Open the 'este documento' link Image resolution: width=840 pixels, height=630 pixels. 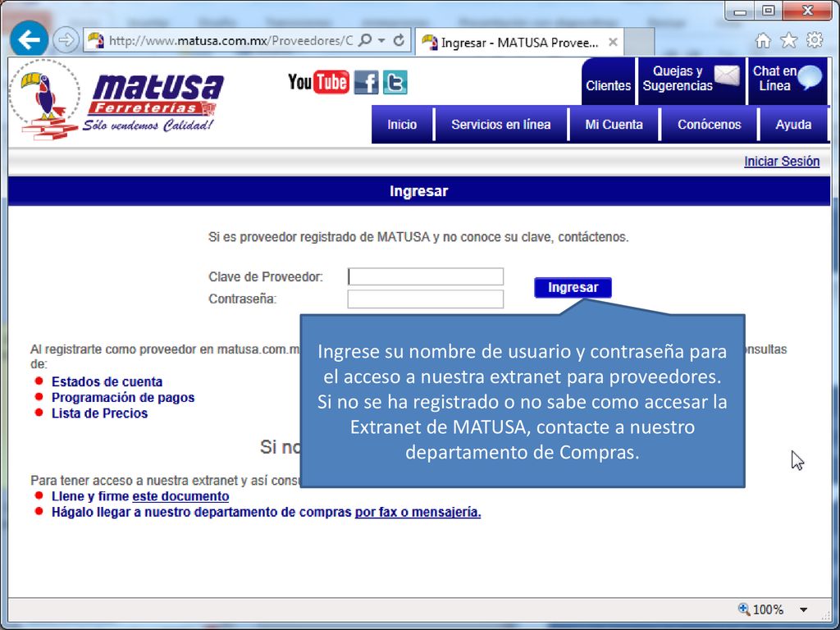click(x=180, y=496)
